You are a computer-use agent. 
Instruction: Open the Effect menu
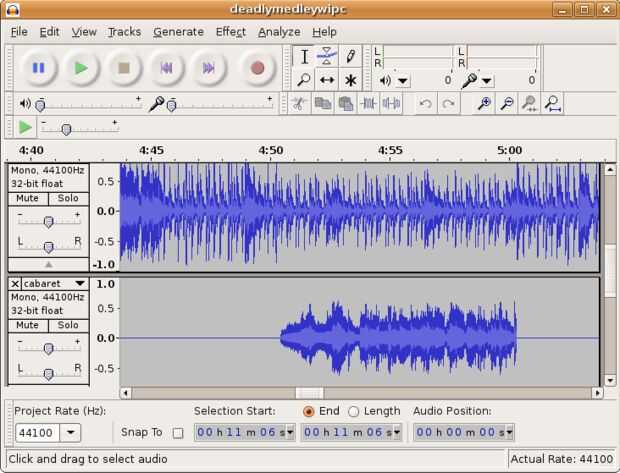(230, 32)
